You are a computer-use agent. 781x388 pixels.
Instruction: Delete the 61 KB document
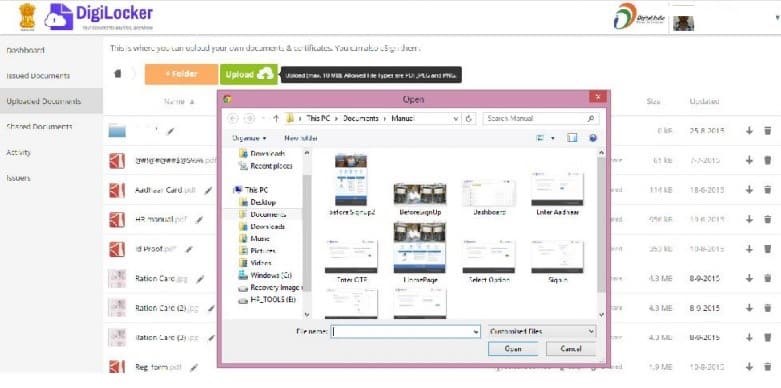coord(768,160)
